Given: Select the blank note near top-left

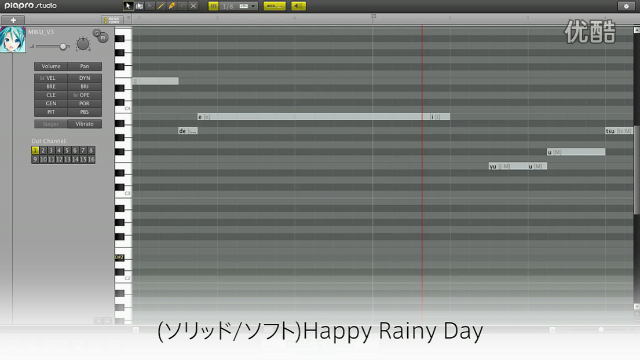Looking at the screenshot, I should 155,81.
